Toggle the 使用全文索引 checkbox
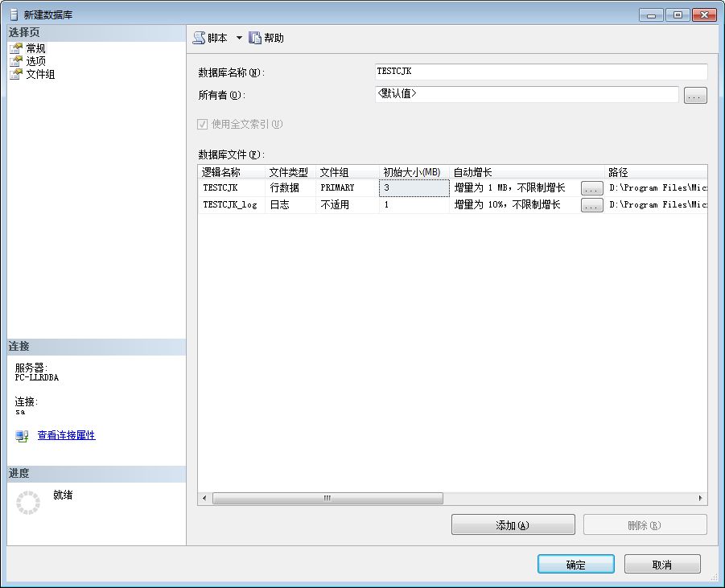725x588 pixels. tap(202, 124)
